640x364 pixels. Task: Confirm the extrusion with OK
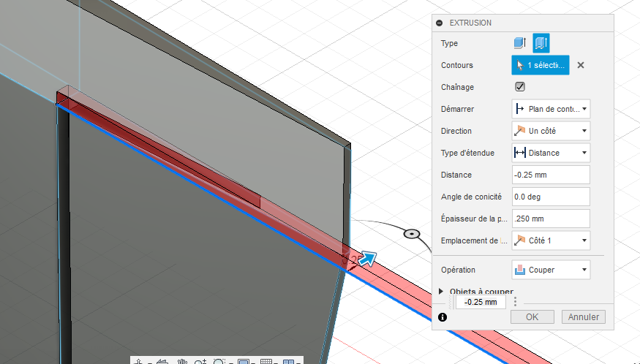pos(532,316)
